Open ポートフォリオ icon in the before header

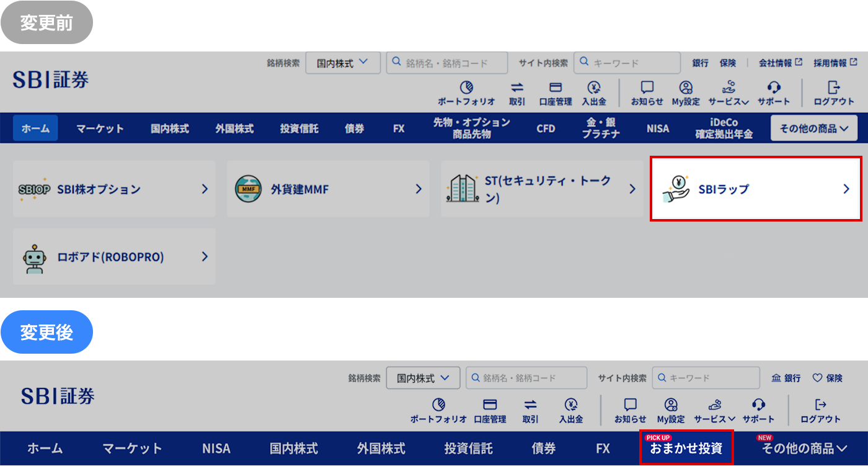[x=466, y=94]
